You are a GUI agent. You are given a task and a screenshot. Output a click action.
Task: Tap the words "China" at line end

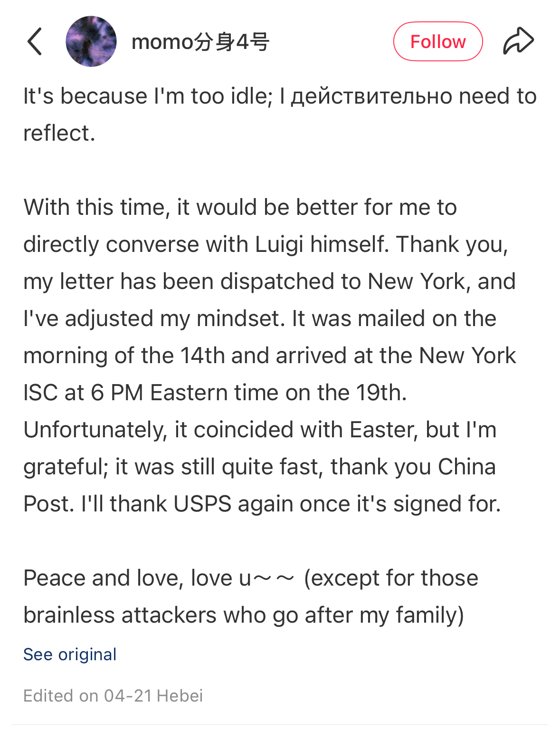467,467
